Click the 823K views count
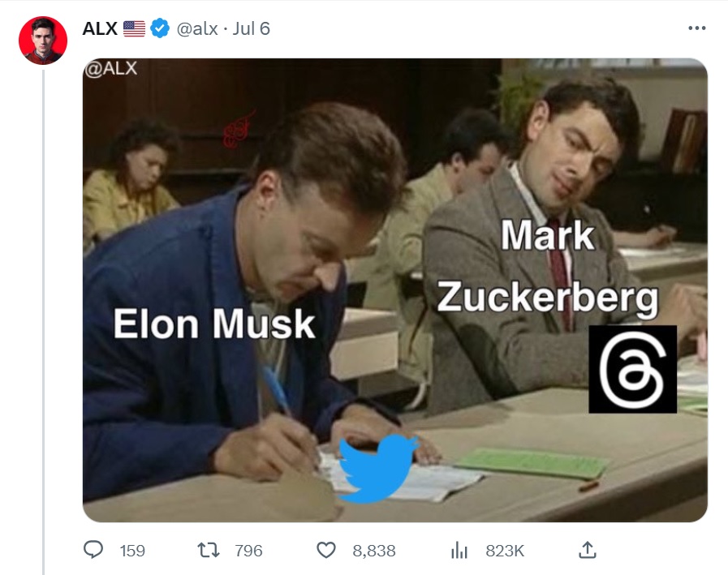This screenshot has width=728, height=575. pyautogui.click(x=505, y=551)
